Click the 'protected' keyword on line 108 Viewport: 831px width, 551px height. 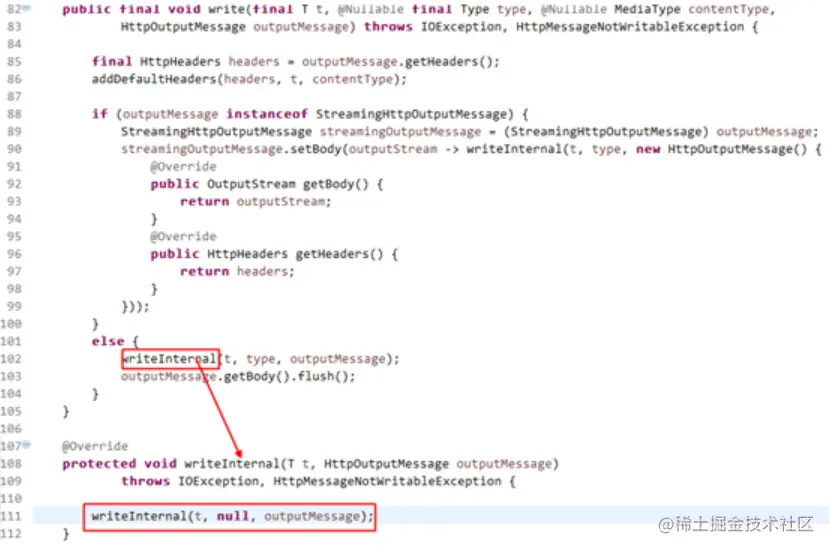coord(99,464)
